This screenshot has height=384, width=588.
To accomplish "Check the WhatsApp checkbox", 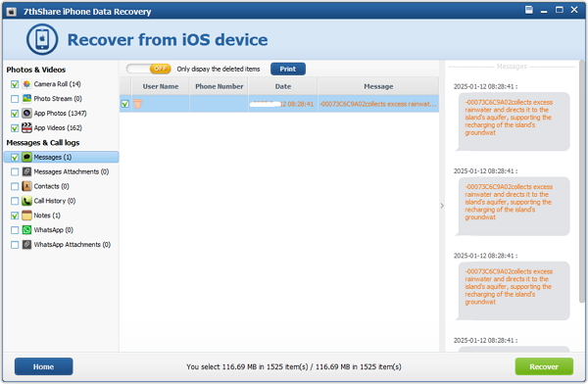I will (15, 230).
